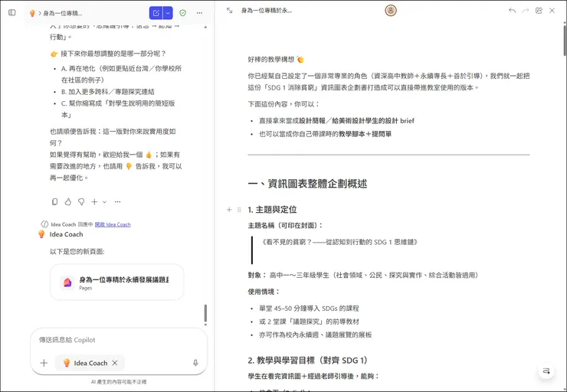The image size is (567, 392).
Task: Click the page title 身為一位專精於永...
Action: coord(267,11)
